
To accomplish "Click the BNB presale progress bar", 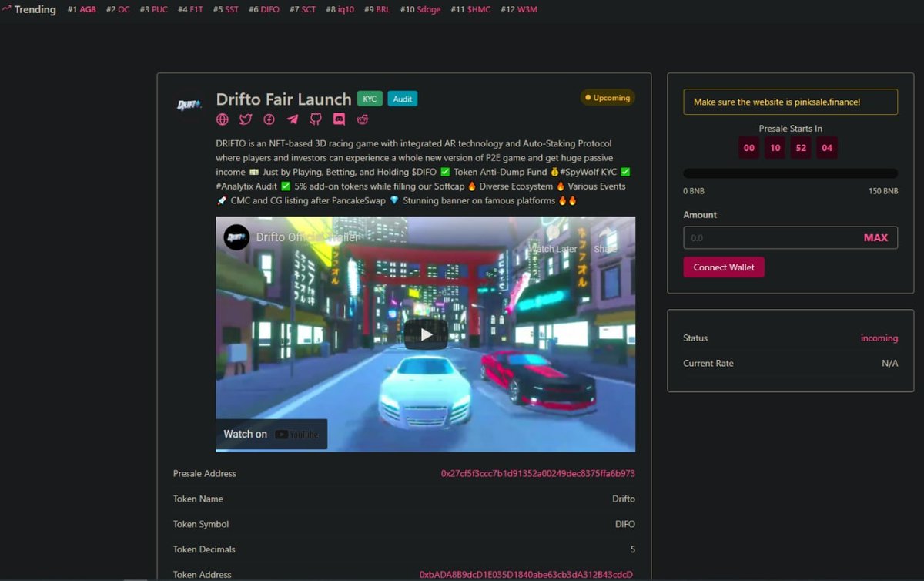I will pyautogui.click(x=790, y=173).
